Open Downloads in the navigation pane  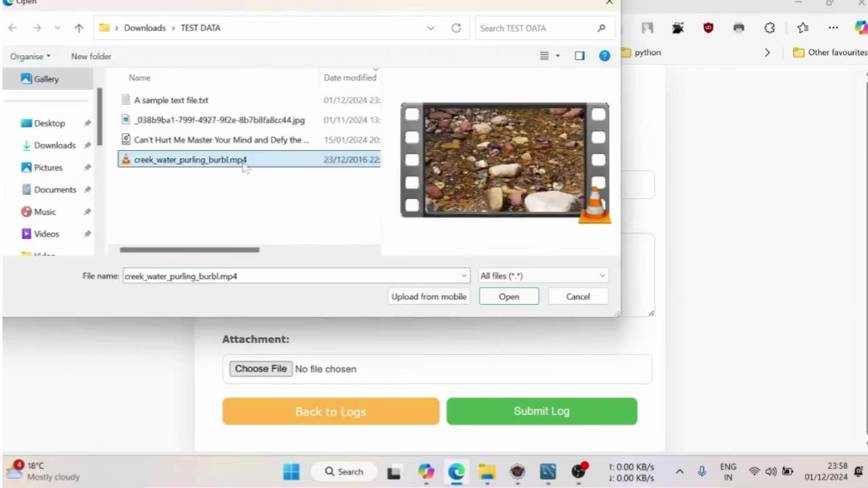coord(54,145)
